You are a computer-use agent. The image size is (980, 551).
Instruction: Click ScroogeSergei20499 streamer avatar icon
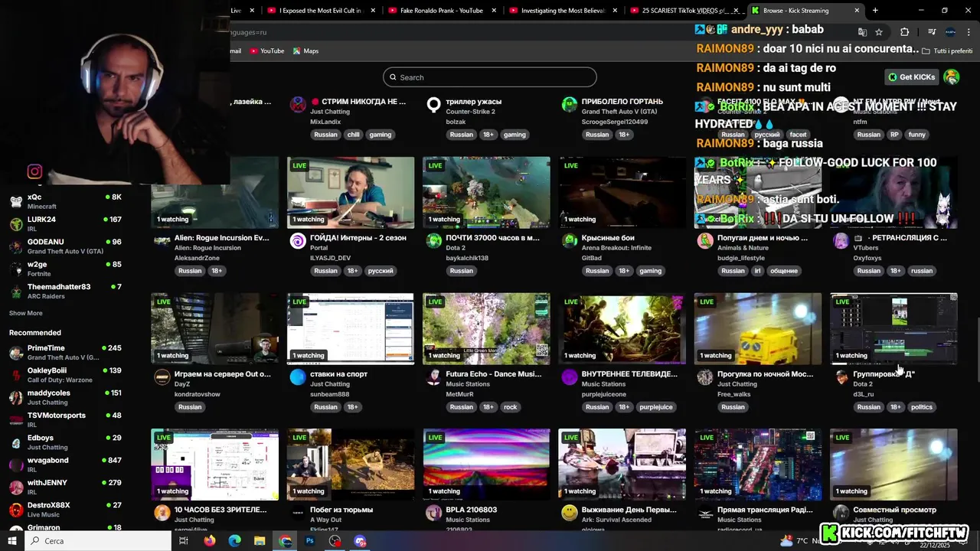569,106
